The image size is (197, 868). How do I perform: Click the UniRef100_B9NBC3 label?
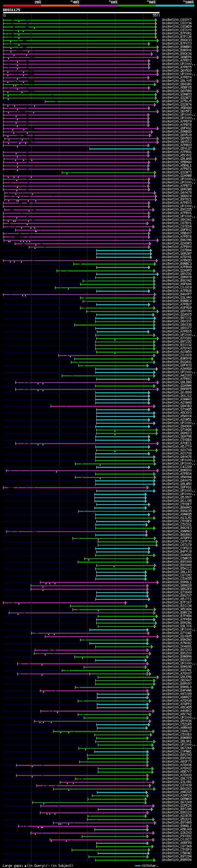click(176, 264)
